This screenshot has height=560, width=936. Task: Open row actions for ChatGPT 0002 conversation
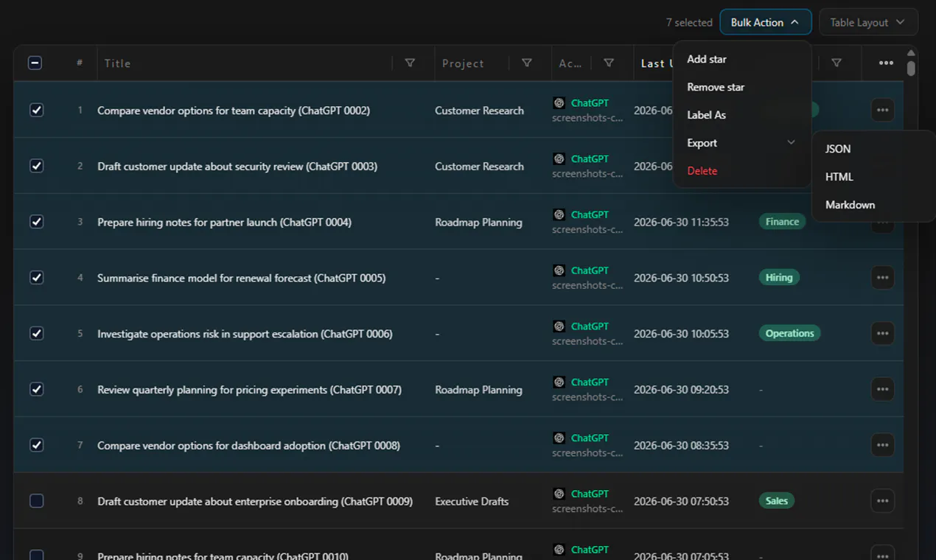(x=882, y=111)
